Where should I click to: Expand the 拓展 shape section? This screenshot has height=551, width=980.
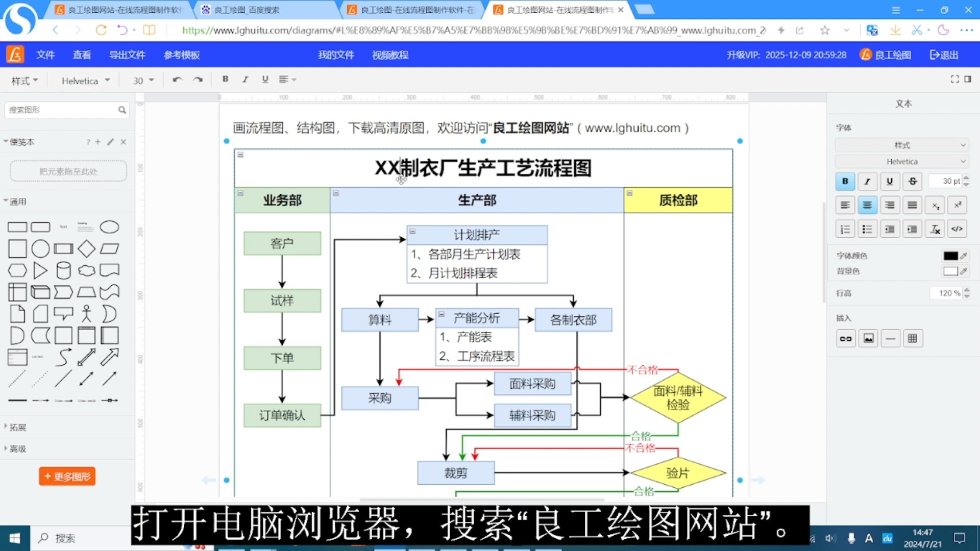[x=15, y=428]
